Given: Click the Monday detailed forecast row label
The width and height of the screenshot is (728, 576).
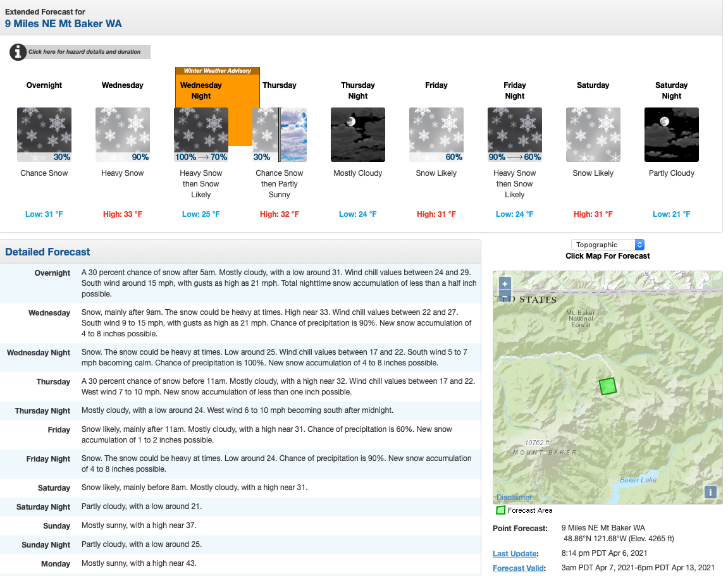Looking at the screenshot, I should [x=56, y=563].
